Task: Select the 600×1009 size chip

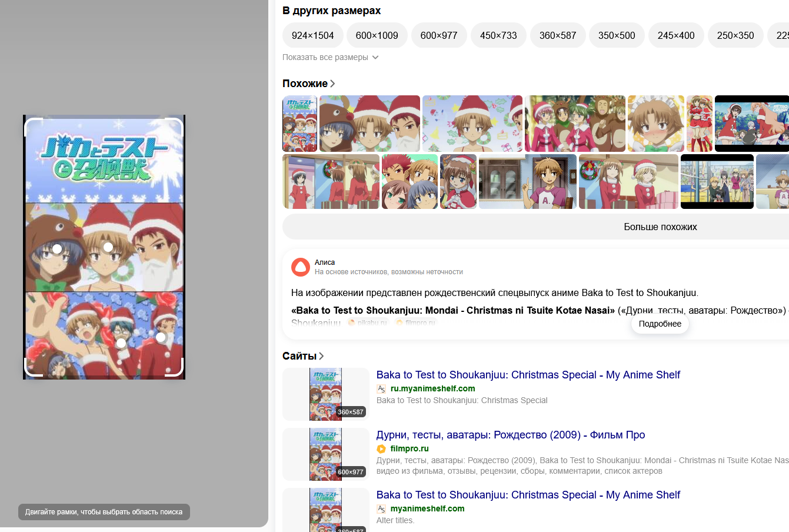Action: pyautogui.click(x=377, y=35)
